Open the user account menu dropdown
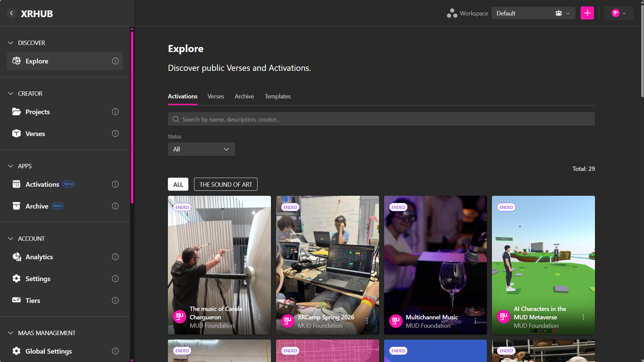 pos(618,13)
